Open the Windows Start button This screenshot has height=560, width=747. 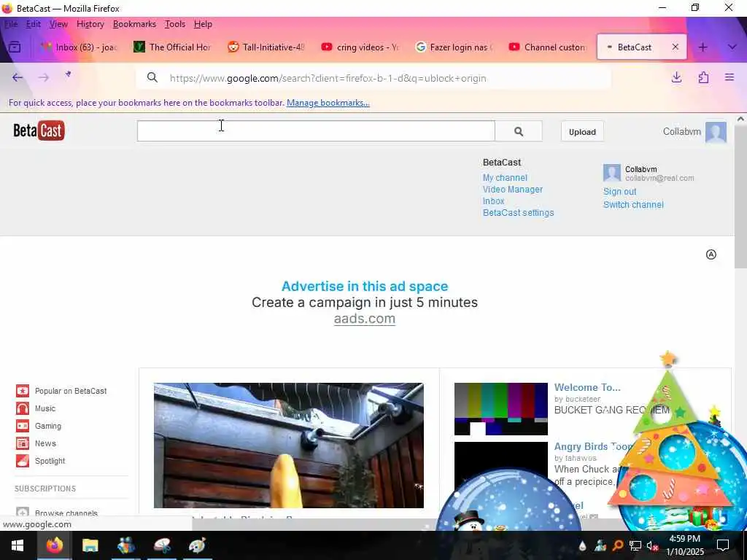coord(18,545)
